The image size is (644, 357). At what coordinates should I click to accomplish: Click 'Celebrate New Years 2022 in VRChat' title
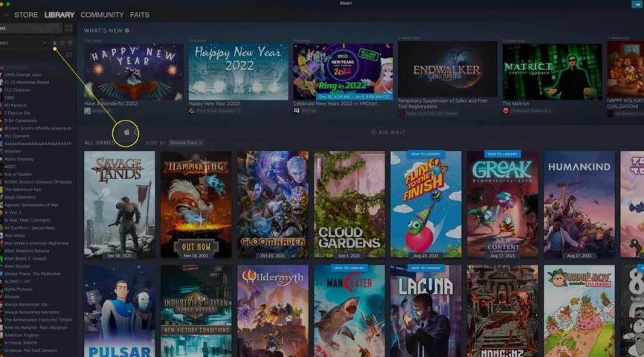pyautogui.click(x=335, y=103)
